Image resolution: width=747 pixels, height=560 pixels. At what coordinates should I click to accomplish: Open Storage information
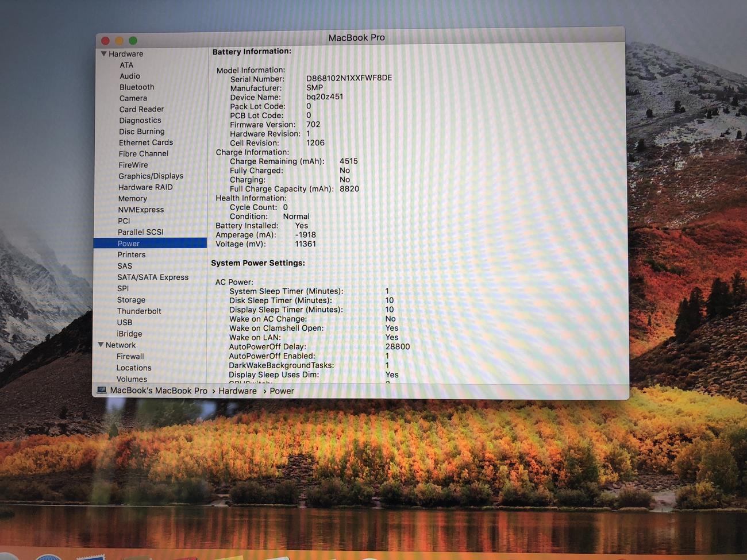click(x=131, y=300)
